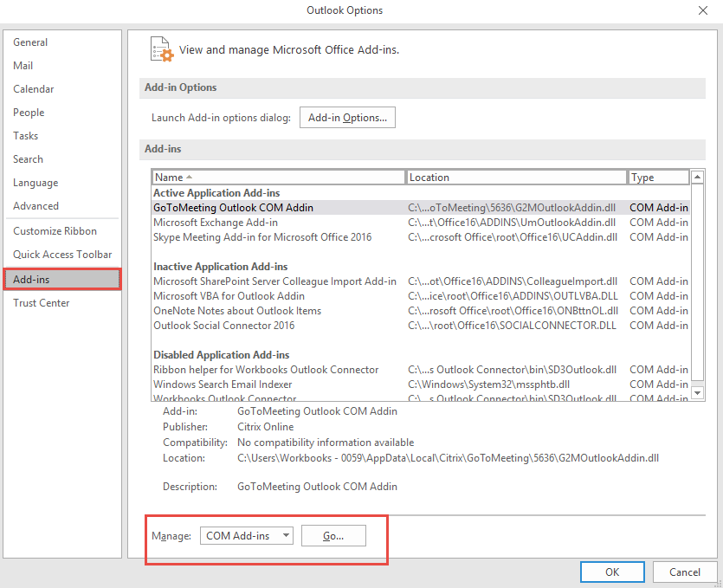
Task: Click the Add-in Options button
Action: coord(347,118)
